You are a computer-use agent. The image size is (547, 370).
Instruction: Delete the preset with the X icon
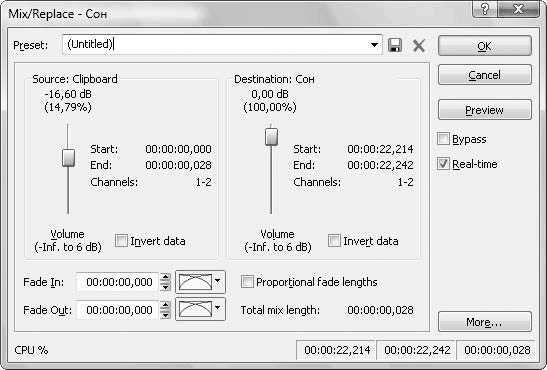point(419,45)
